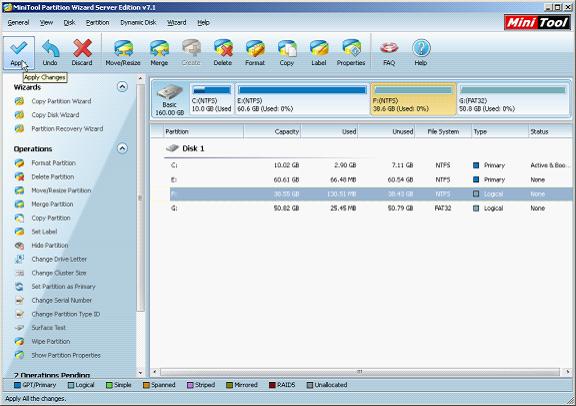Screen dimensions: 576x406
Task: Select the E:(NTFS) block in disk map
Action: [302, 100]
